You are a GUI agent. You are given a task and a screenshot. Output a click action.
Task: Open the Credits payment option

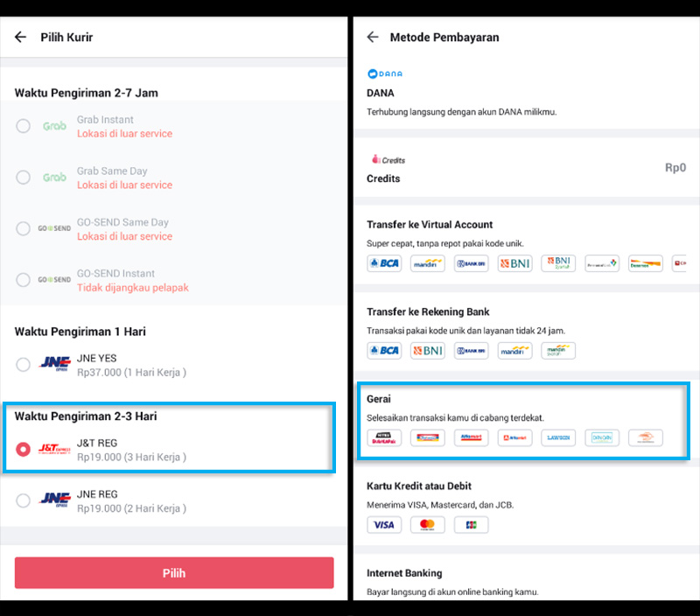click(x=383, y=178)
